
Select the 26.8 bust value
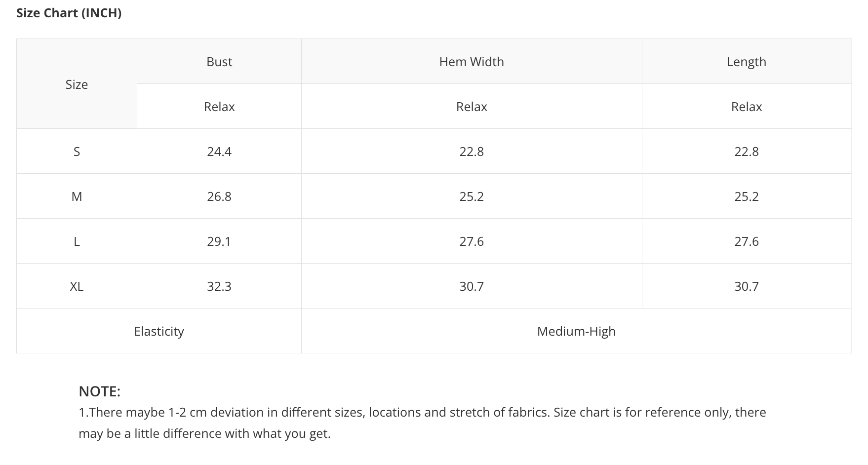pos(219,196)
